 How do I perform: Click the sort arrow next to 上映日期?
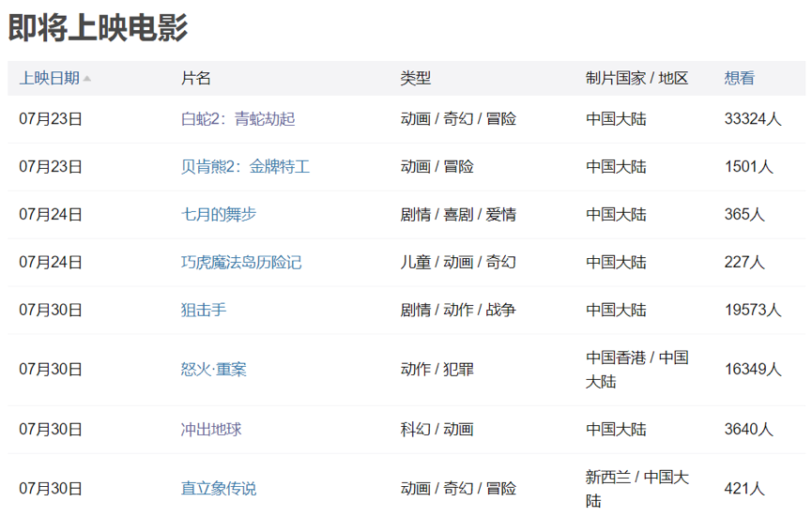[x=87, y=79]
